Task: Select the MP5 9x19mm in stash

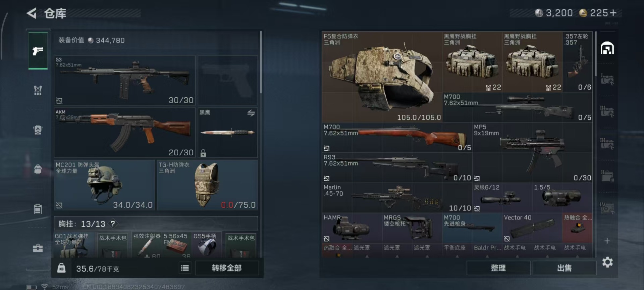Action: (532, 152)
